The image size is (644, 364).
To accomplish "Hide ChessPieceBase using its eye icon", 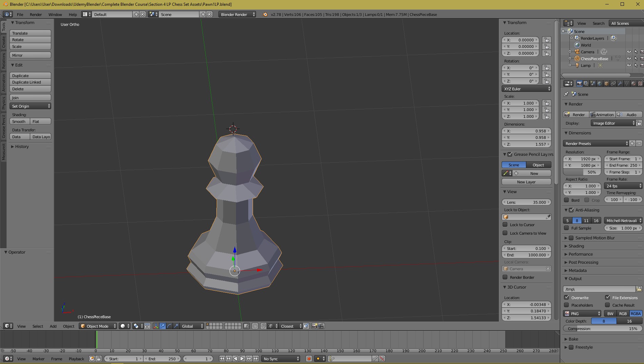I will click(x=629, y=59).
